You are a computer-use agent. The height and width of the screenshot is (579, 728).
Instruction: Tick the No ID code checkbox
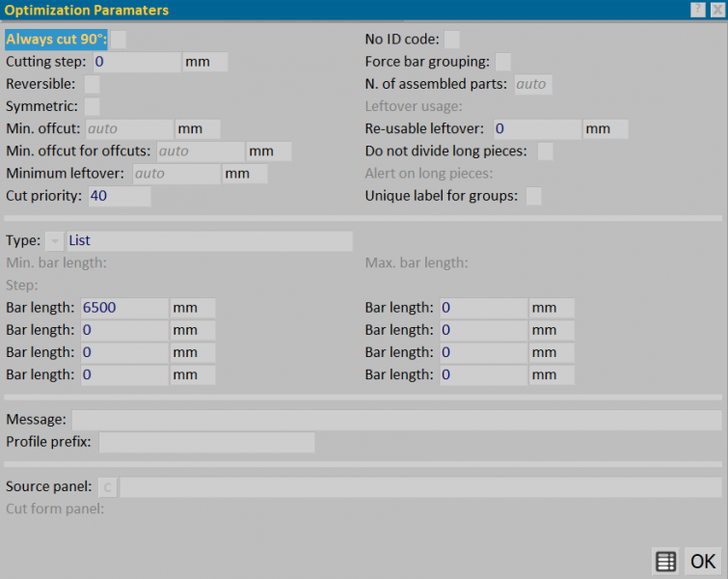coord(452,40)
